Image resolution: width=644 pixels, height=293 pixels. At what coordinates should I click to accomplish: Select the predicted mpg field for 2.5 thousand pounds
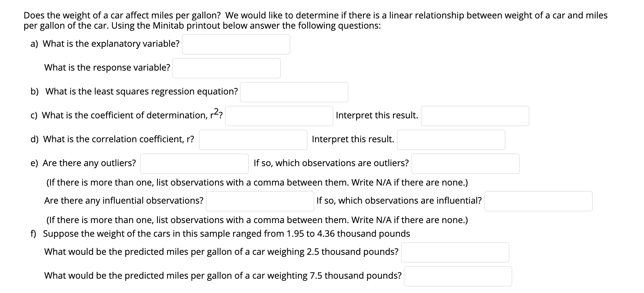pyautogui.click(x=455, y=252)
